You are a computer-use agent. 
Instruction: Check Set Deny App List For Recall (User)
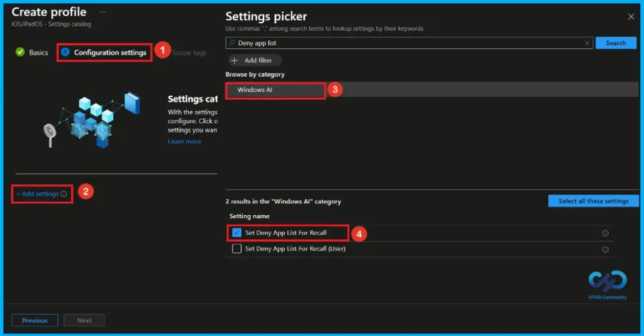click(236, 249)
